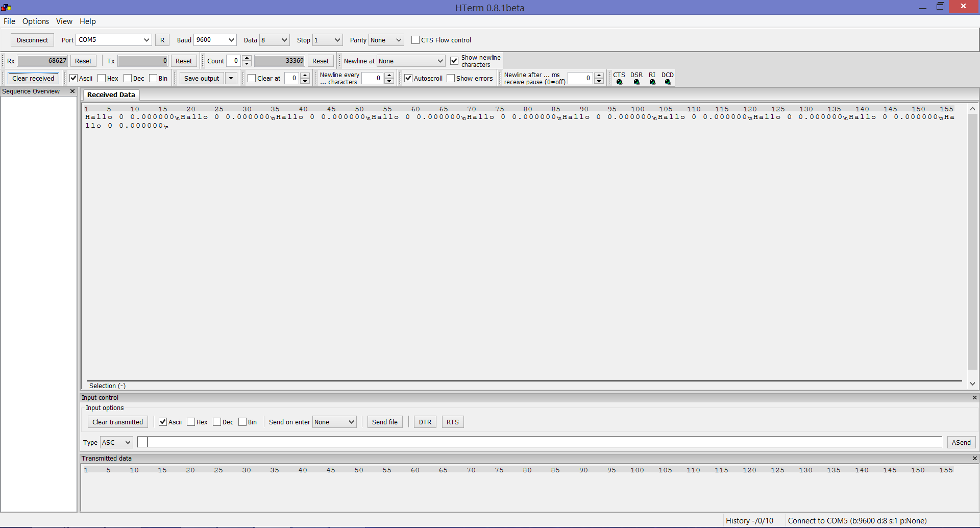
Task: Open the Send on enter dropdown
Action: pos(334,422)
